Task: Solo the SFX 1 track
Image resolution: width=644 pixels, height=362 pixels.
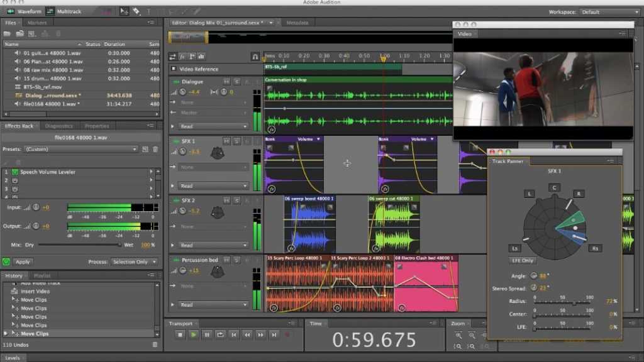Action: (x=236, y=141)
